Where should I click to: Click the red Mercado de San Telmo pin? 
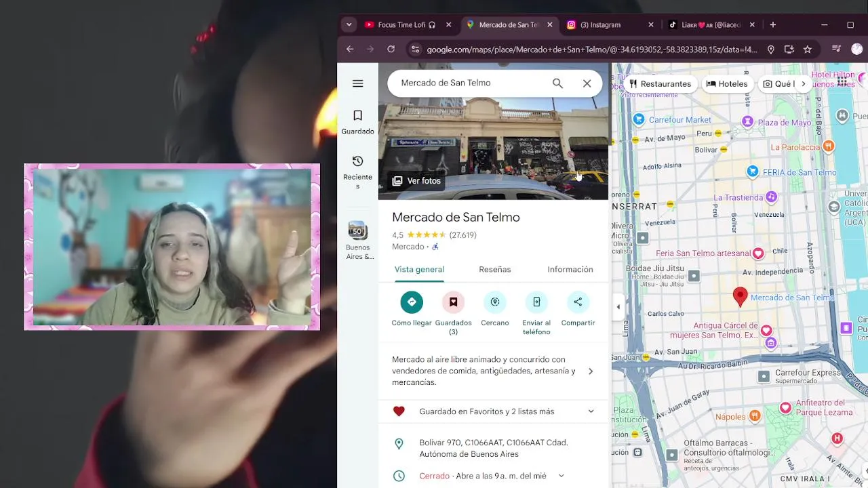[741, 297]
